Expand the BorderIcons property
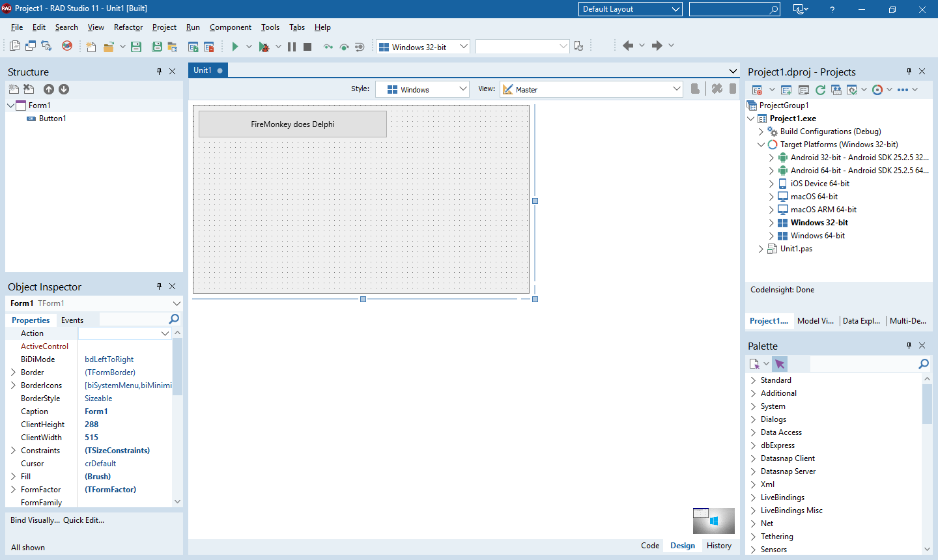938x560 pixels. [x=13, y=385]
